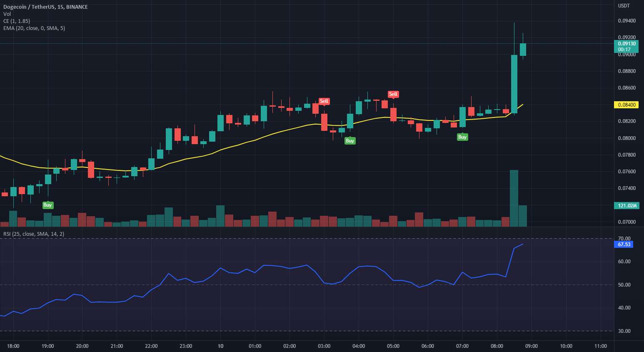644x352 pixels.
Task: Click the bold date label 10 on the time axis
Action: [220, 346]
